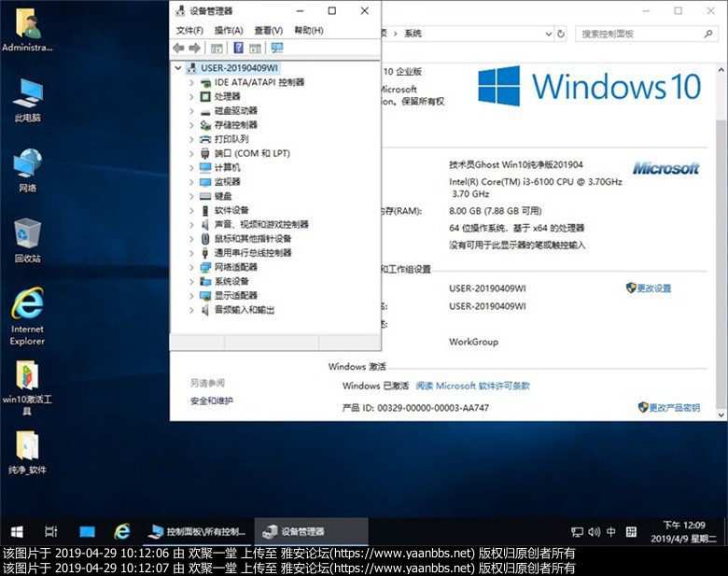
Task: Switch to the 控制面板 taskbar window
Action: tap(198, 531)
